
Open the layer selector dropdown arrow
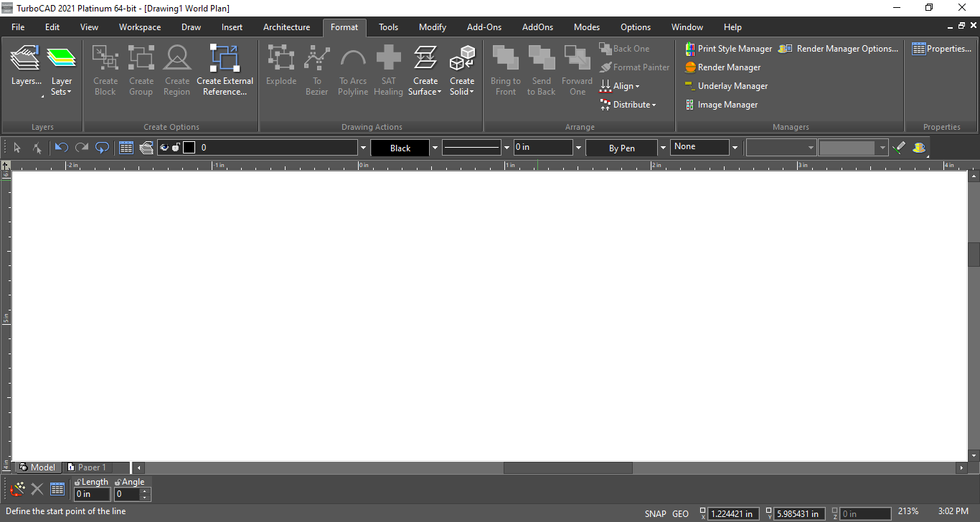click(x=363, y=148)
